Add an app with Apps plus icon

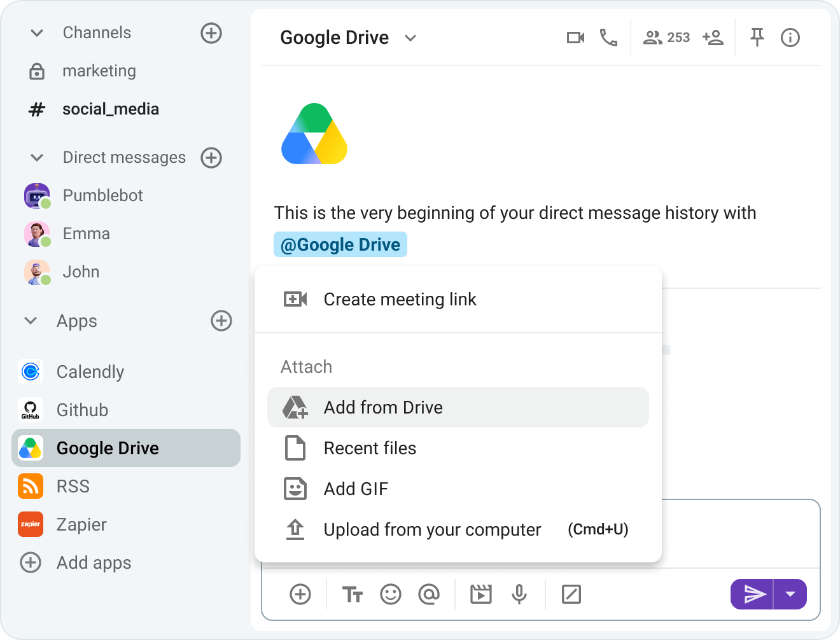tap(221, 321)
